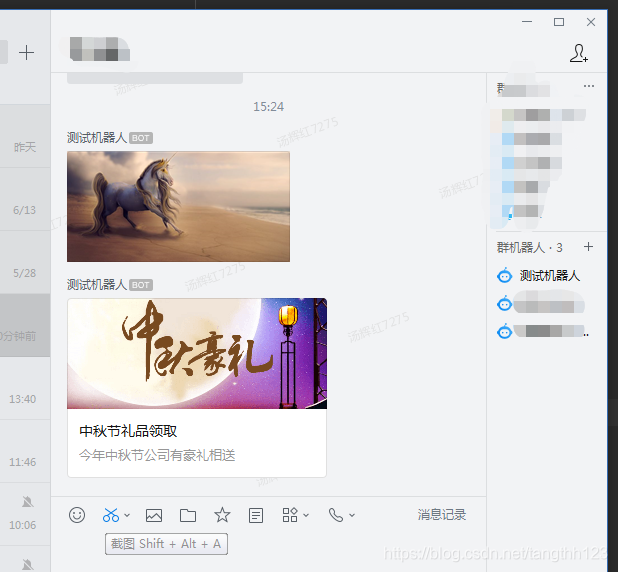Open the folder file-send icon
Screen dimensions: 618x572
(x=188, y=515)
